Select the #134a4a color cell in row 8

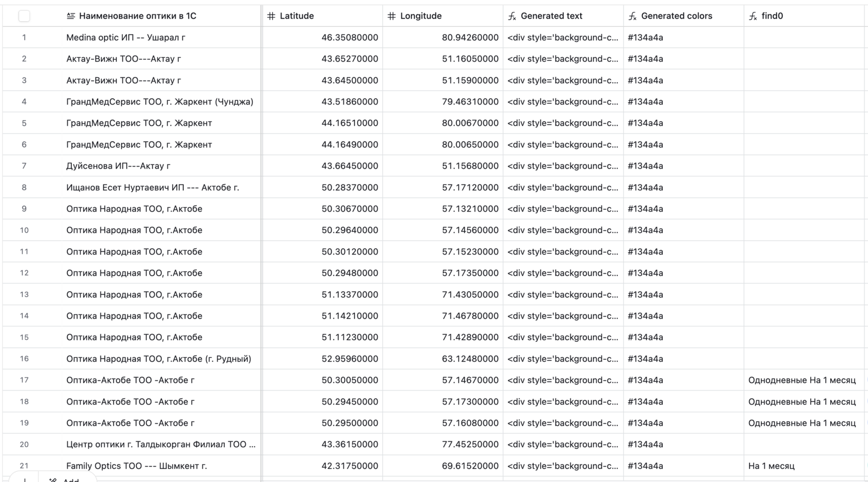point(684,188)
